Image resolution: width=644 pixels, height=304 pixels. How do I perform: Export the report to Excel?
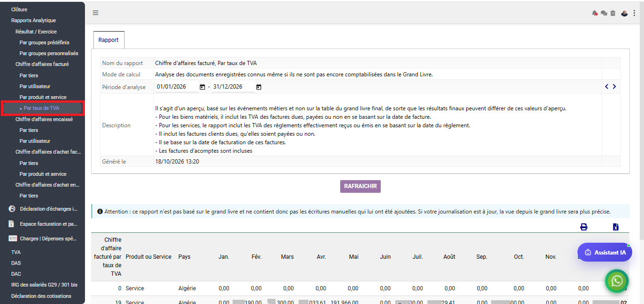(x=616, y=227)
